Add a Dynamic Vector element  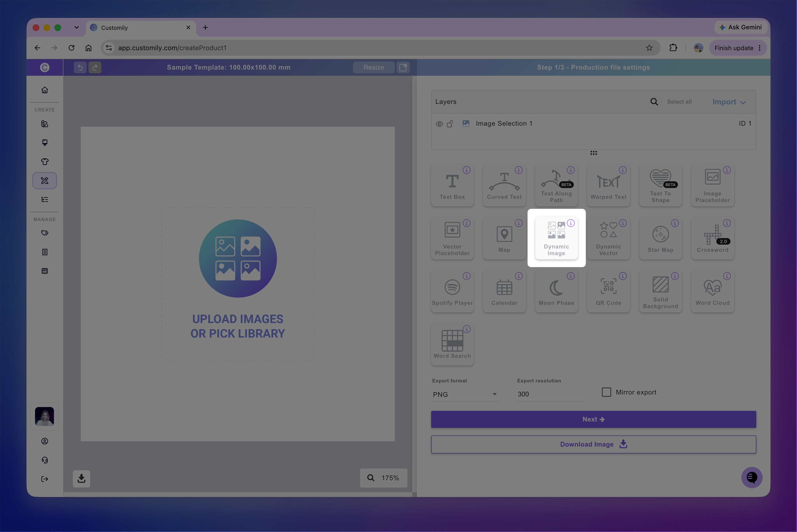pyautogui.click(x=608, y=238)
